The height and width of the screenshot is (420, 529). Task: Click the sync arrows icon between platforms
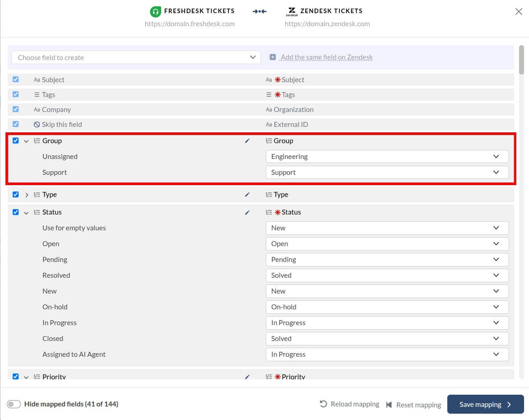point(260,11)
